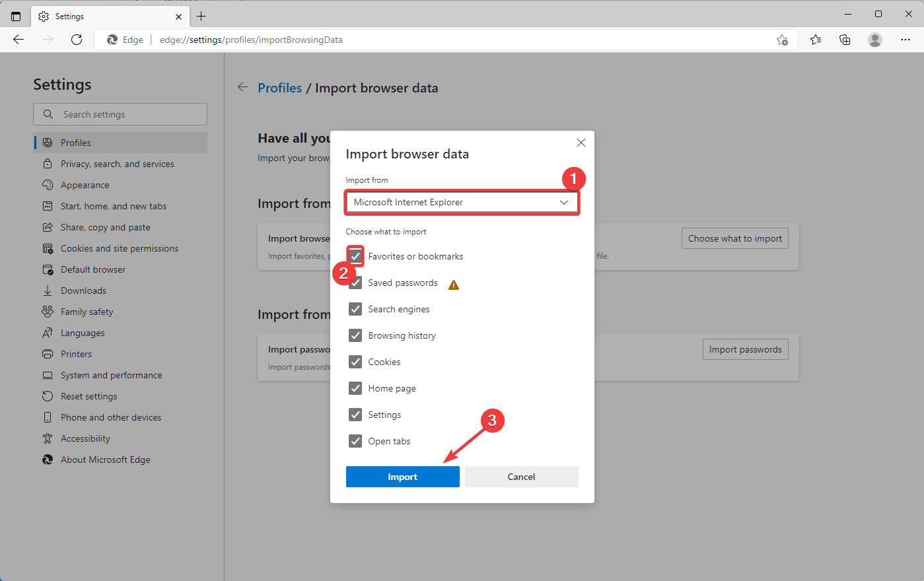Screen dimensions: 924x581
Task: Uncheck Open tabs checkbox
Action: pos(355,441)
